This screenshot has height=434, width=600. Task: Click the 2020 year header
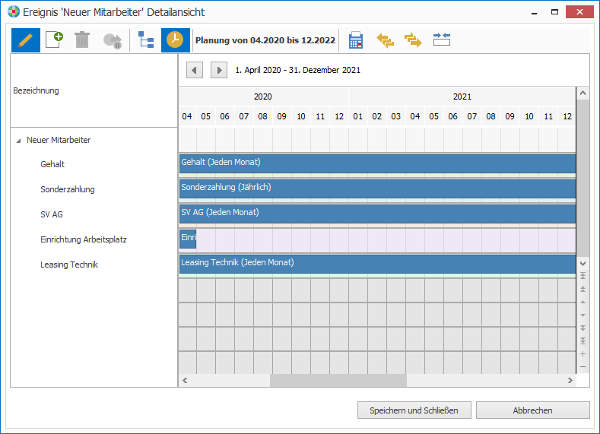(x=263, y=97)
